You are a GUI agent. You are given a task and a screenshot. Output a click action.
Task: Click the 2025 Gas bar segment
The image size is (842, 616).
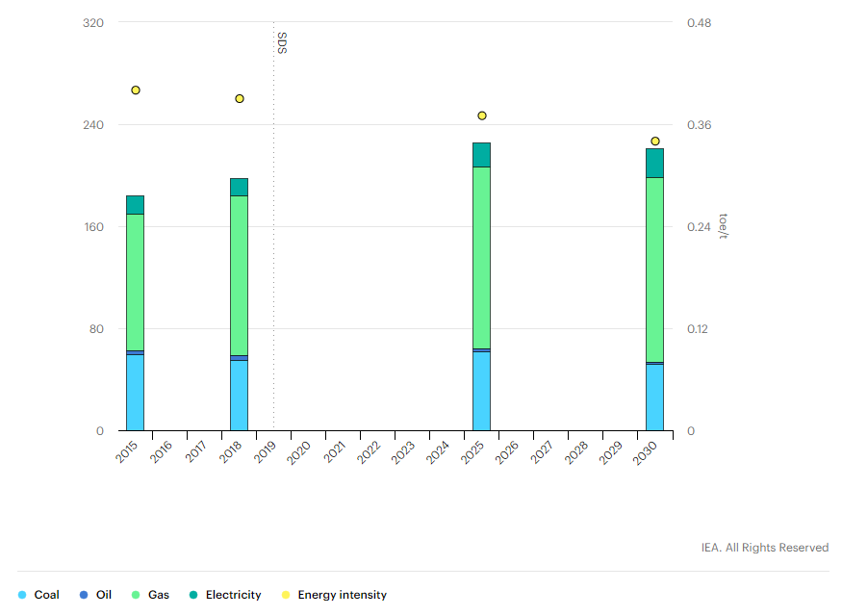pyautogui.click(x=481, y=257)
